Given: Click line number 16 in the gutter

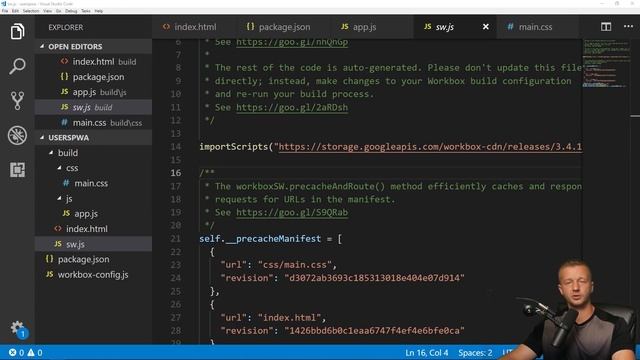Looking at the screenshot, I should [176, 173].
